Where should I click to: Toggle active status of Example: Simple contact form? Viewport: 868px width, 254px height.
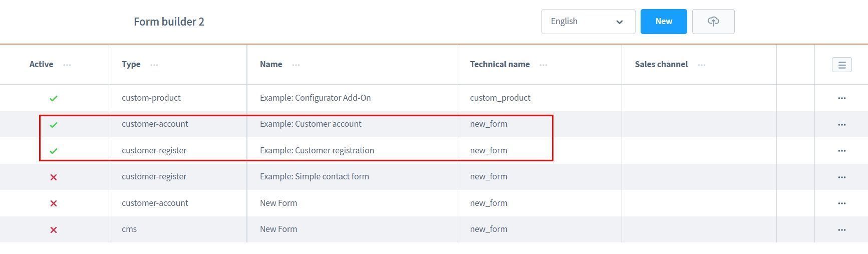(54, 177)
